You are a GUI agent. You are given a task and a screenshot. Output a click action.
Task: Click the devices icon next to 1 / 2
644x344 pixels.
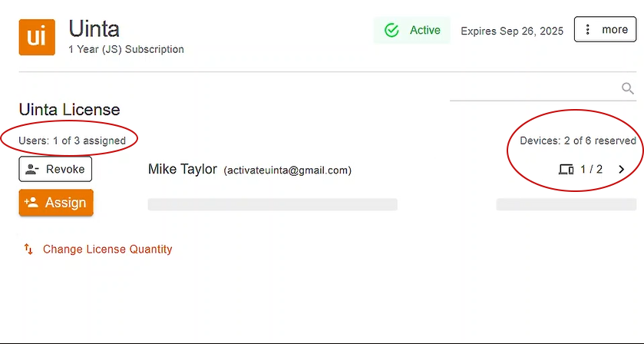[566, 169]
